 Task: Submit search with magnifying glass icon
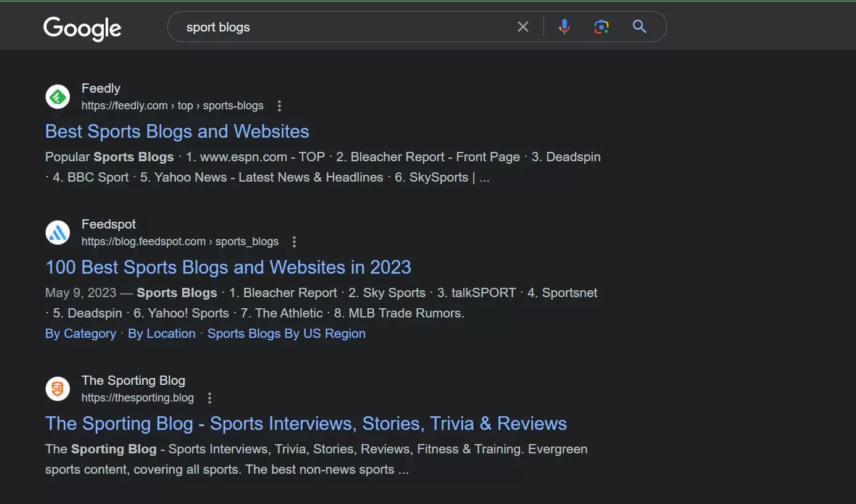640,27
